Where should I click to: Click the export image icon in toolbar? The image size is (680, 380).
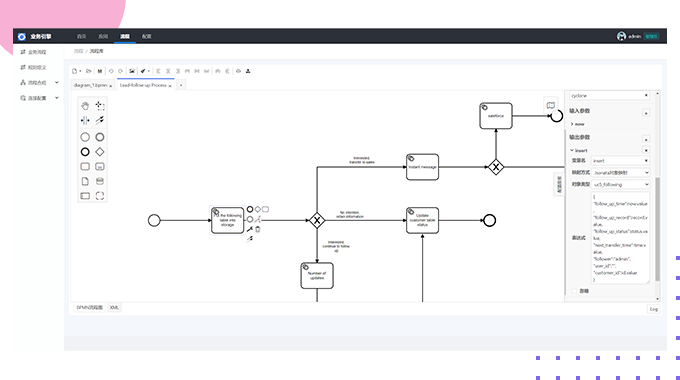(132, 71)
